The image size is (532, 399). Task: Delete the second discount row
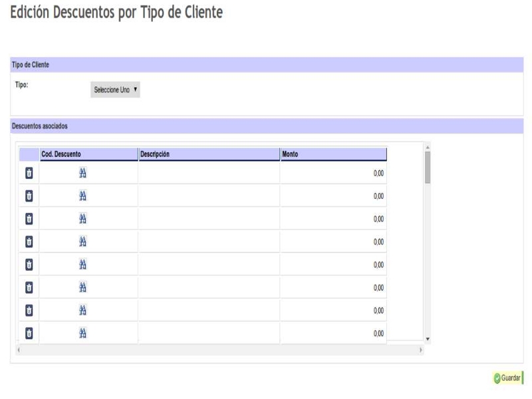[29, 196]
